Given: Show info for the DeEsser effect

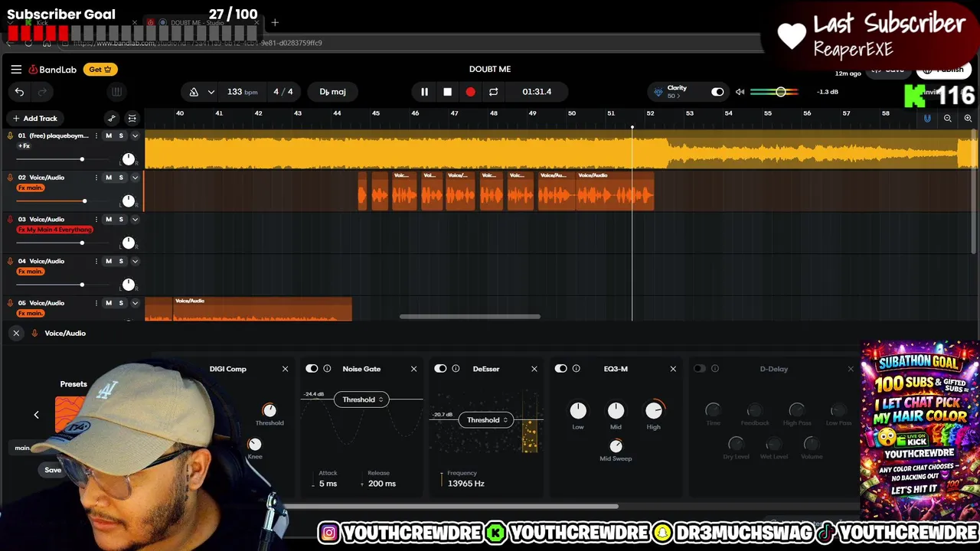Looking at the screenshot, I should point(456,369).
